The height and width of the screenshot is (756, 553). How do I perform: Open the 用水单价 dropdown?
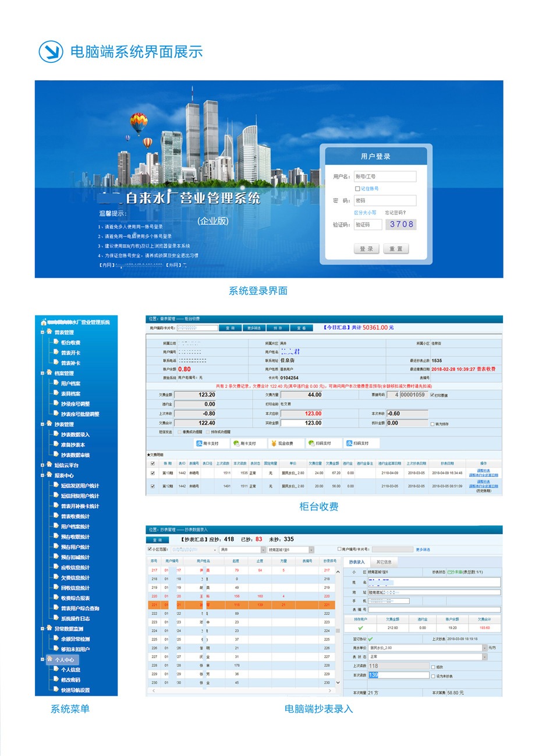click(484, 648)
